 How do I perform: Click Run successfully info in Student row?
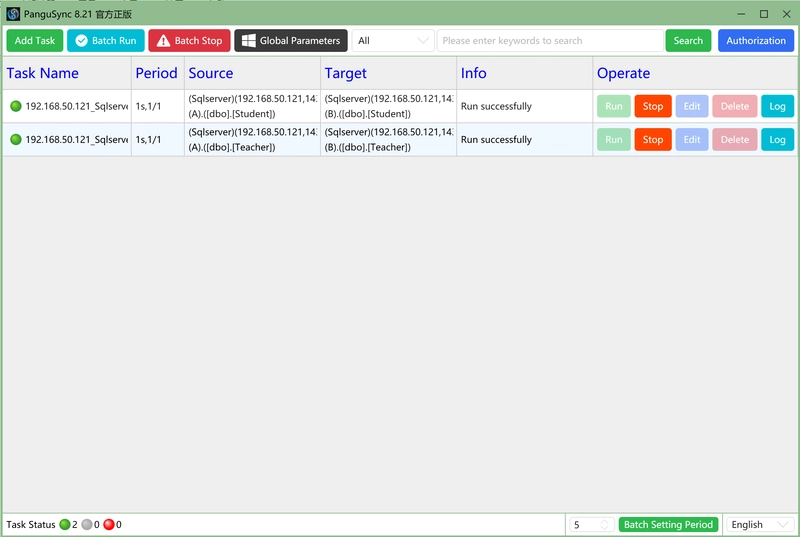click(496, 106)
